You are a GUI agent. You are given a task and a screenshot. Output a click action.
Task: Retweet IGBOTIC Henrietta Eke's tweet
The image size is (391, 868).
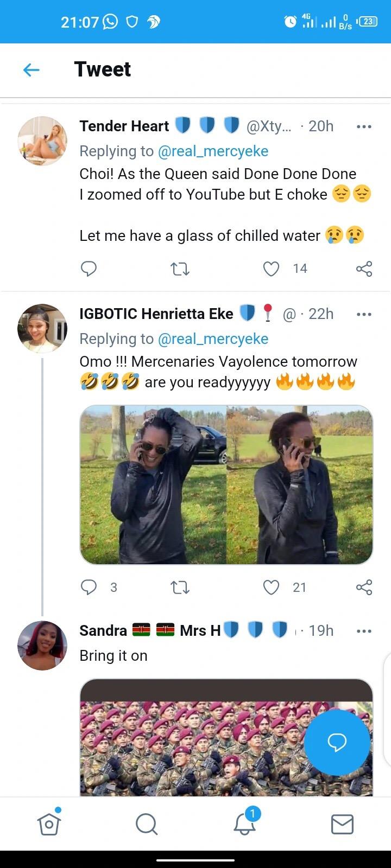pos(180,587)
